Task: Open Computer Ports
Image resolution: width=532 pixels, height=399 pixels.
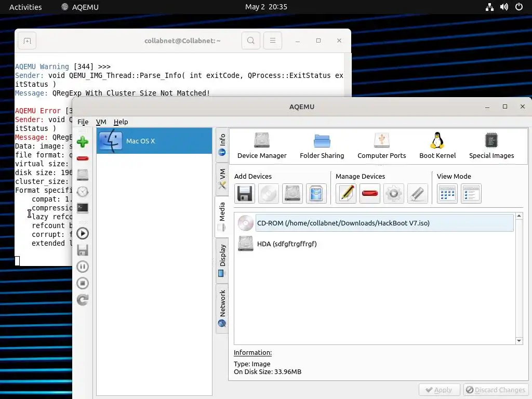Action: (x=382, y=146)
